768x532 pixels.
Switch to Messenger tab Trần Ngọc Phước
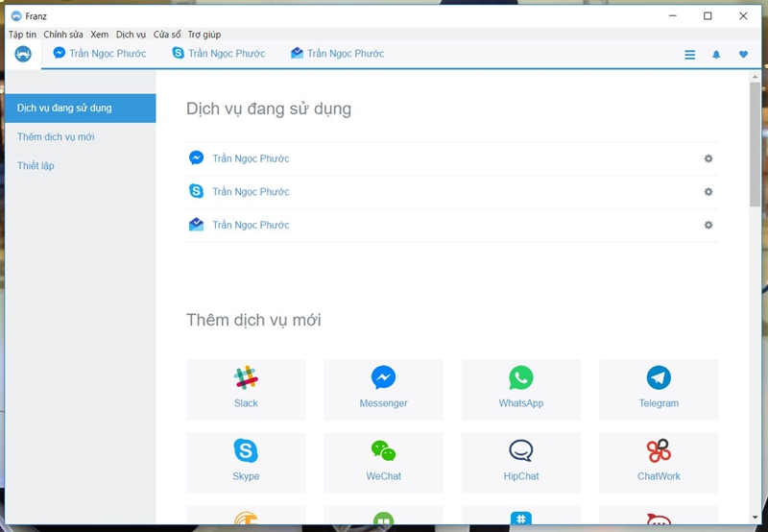coord(100,54)
